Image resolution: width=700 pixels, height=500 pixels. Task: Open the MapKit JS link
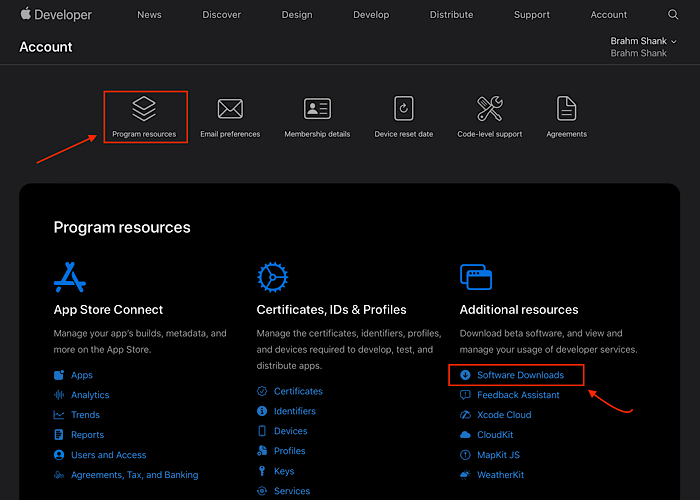(x=498, y=455)
